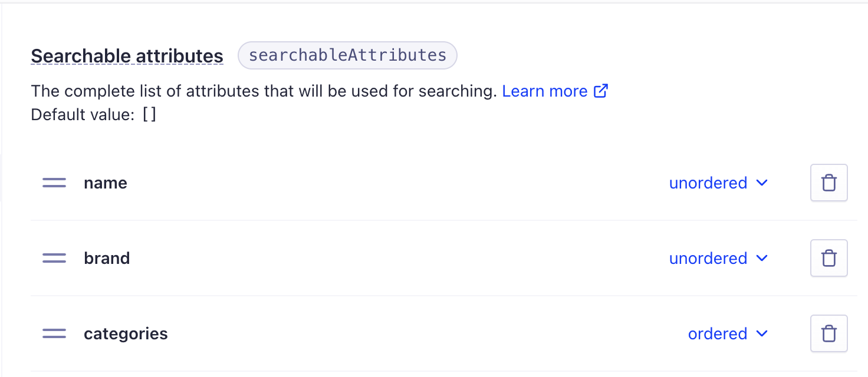The image size is (868, 377).
Task: Select the name attribute label
Action: pos(106,183)
